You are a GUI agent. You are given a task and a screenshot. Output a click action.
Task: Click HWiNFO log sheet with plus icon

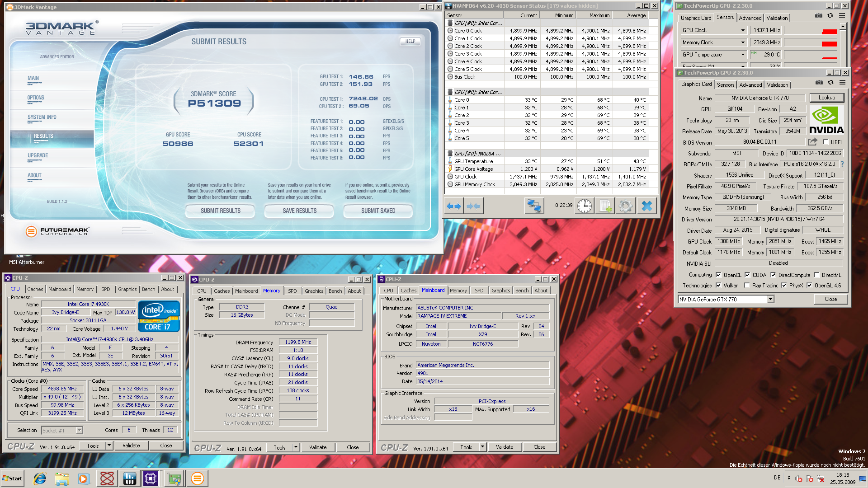605,206
